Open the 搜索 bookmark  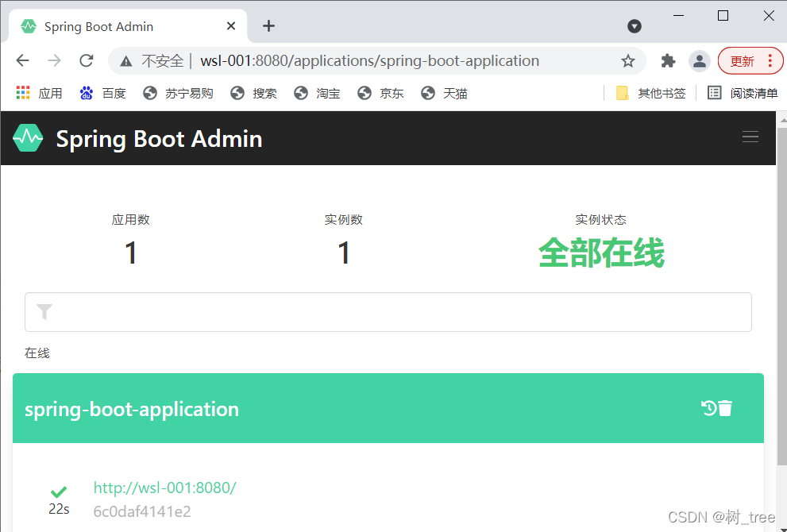pyautogui.click(x=253, y=93)
